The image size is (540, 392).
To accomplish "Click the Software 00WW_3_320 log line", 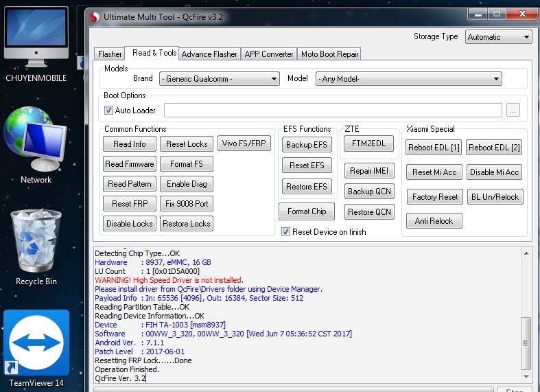I will (223, 334).
